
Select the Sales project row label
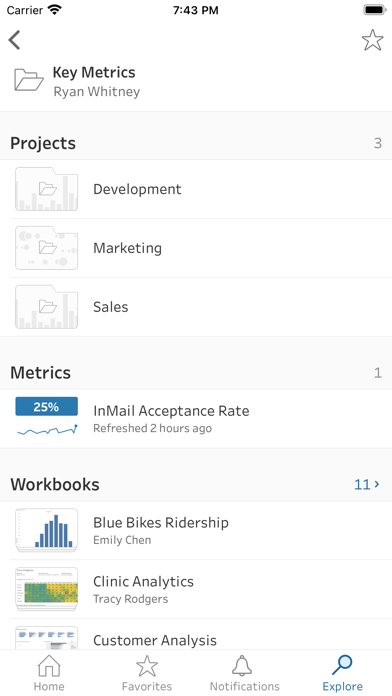(x=111, y=307)
